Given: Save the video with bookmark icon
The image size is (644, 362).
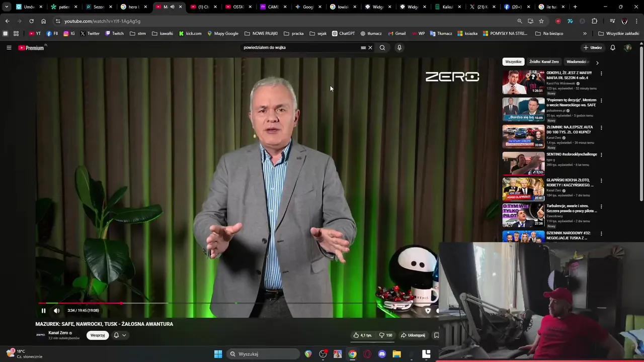Looking at the screenshot, I should coord(436,335).
